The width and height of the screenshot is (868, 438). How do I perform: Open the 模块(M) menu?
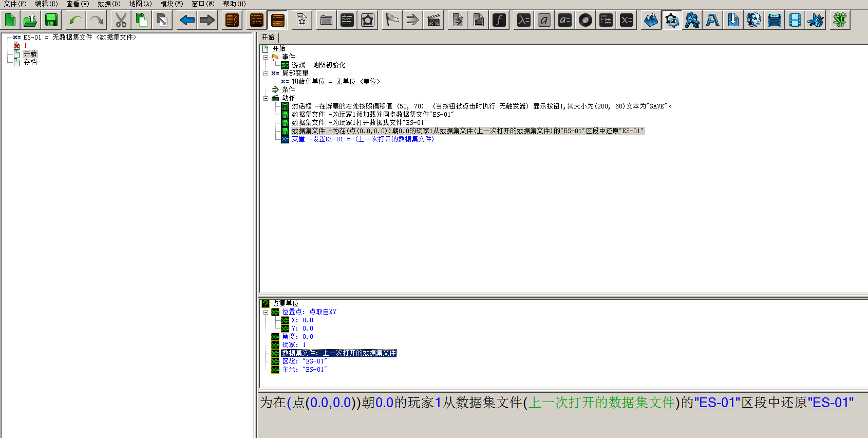[x=172, y=4]
